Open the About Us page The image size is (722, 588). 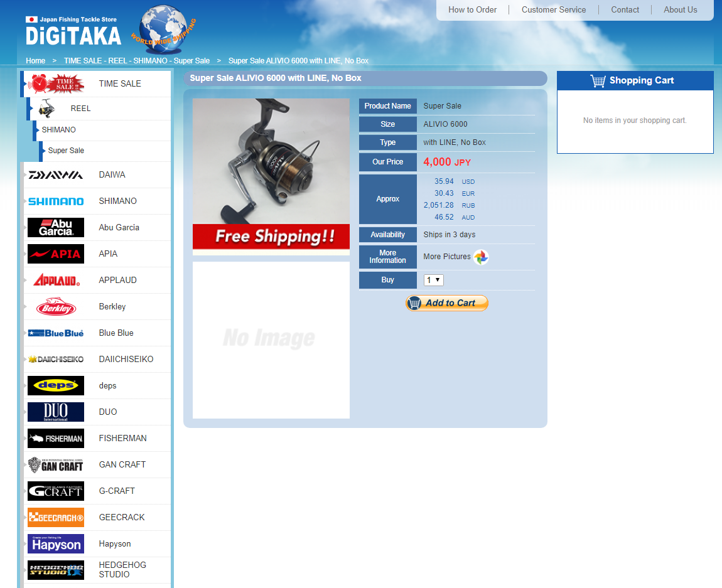[x=680, y=9]
